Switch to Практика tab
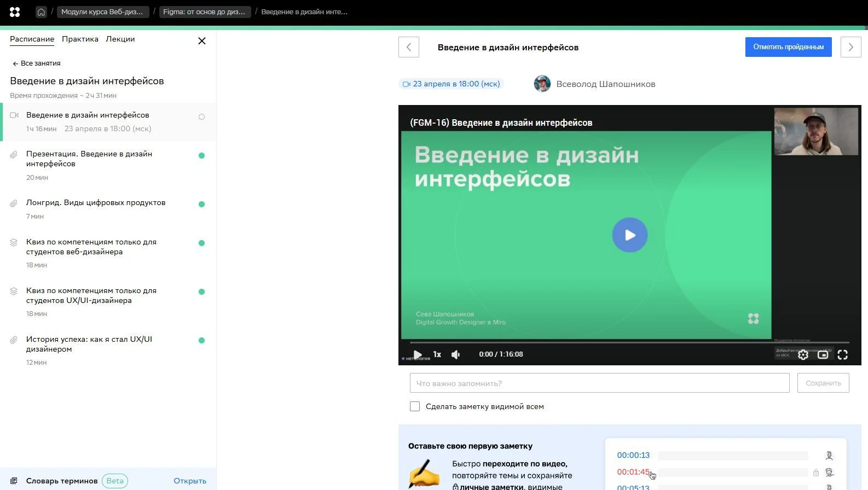868x490 pixels. tap(80, 39)
